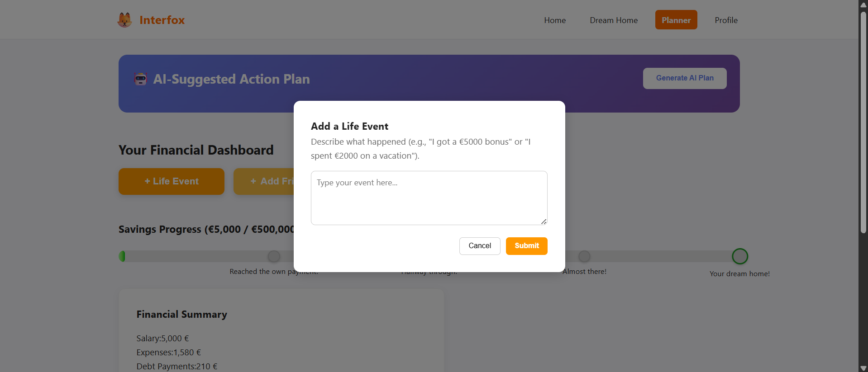Click the AI robot icon in banner
The height and width of the screenshot is (372, 868).
click(x=141, y=79)
